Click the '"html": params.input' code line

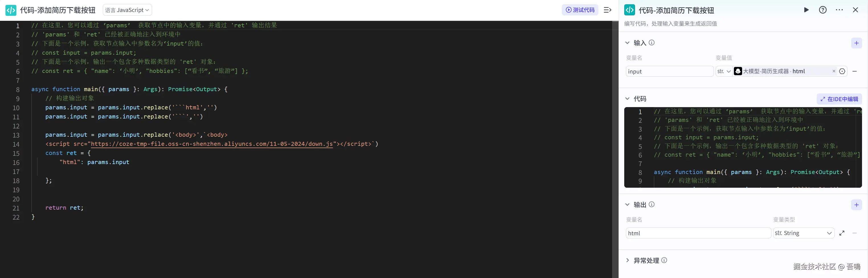pos(94,162)
